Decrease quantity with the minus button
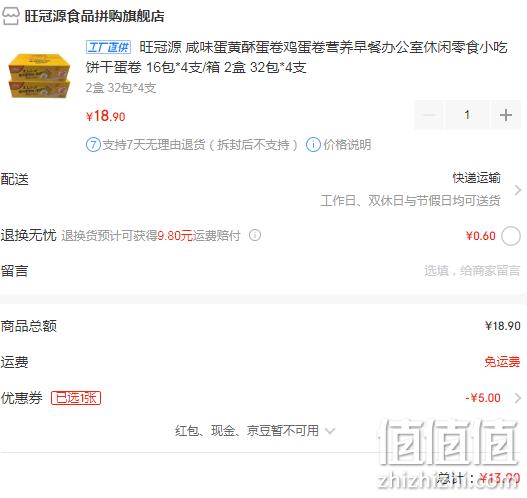527x498 pixels. (x=429, y=115)
